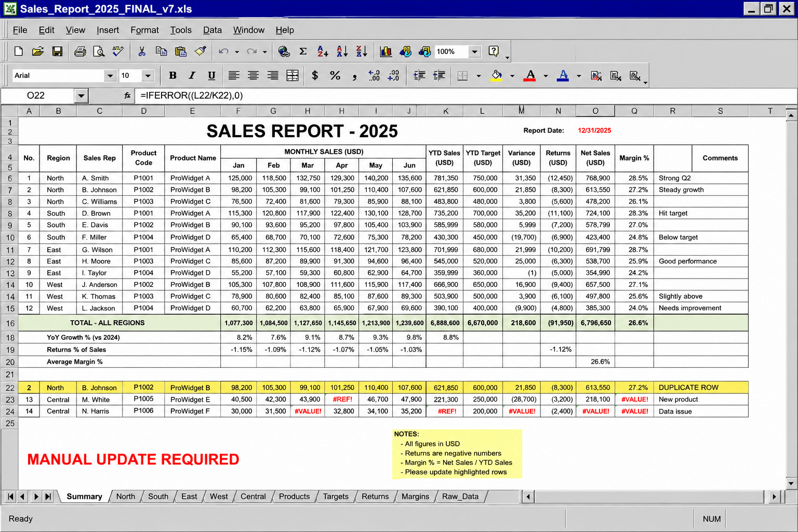The width and height of the screenshot is (798, 532).
Task: Redo the last undone action
Action: tap(252, 51)
